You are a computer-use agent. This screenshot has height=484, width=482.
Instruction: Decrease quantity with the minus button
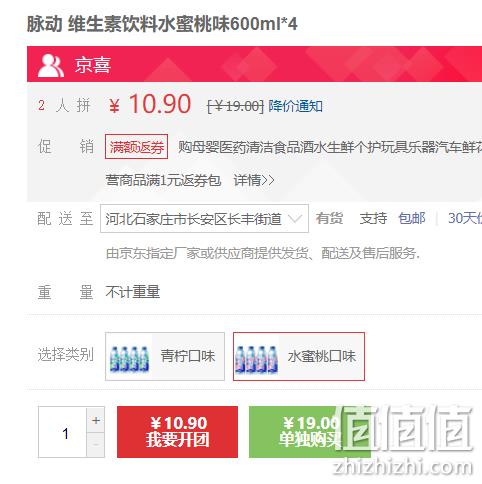click(x=96, y=445)
